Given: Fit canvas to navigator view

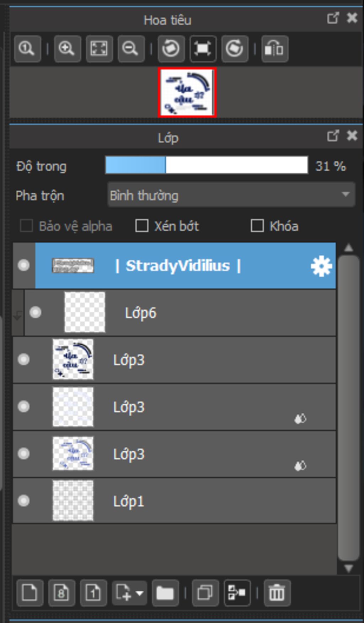Looking at the screenshot, I should 99,48.
